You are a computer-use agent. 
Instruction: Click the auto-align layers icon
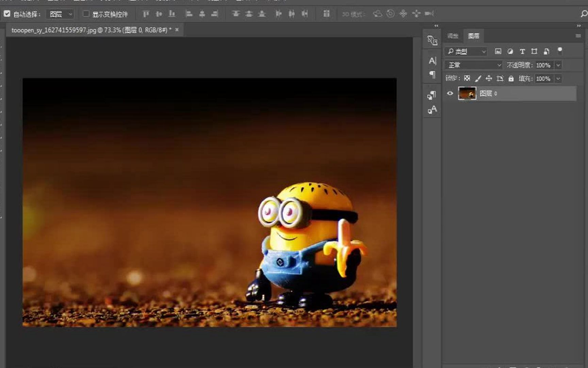(326, 14)
